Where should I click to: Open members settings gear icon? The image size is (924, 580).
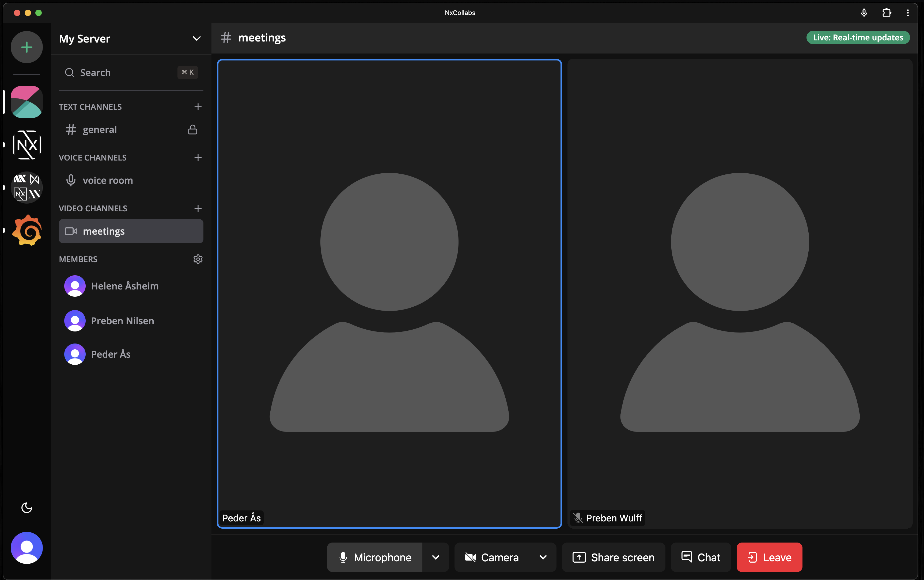[x=198, y=259]
